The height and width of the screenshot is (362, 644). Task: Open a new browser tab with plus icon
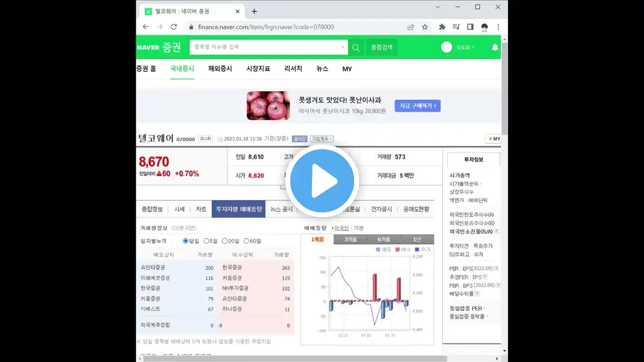tap(254, 11)
